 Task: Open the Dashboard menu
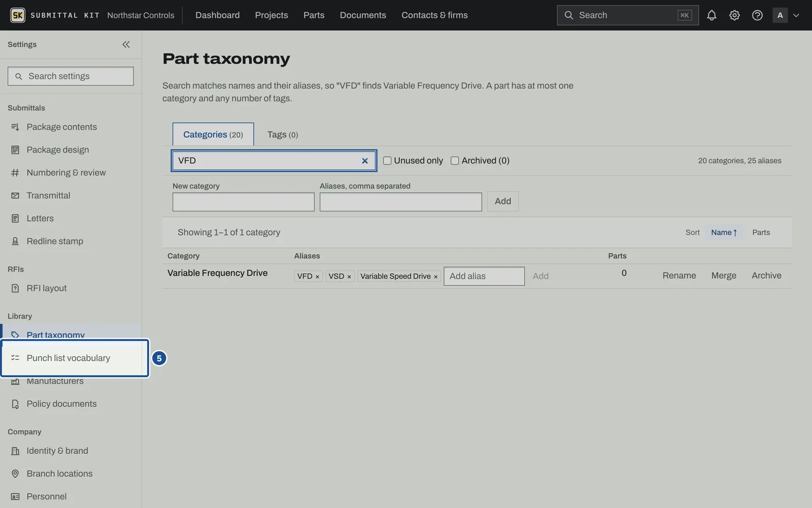217,15
